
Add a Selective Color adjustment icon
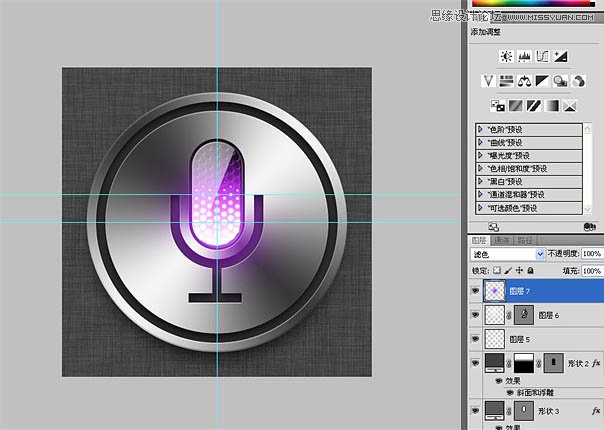pos(570,106)
